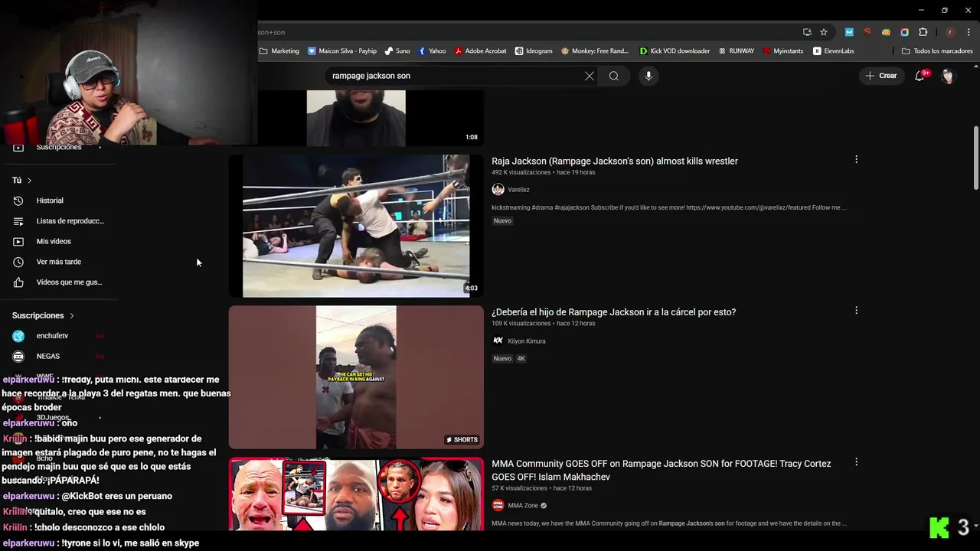Screen dimensions: 980x551
Task: Open the Varelixz channel avatar
Action: pyautogui.click(x=498, y=190)
